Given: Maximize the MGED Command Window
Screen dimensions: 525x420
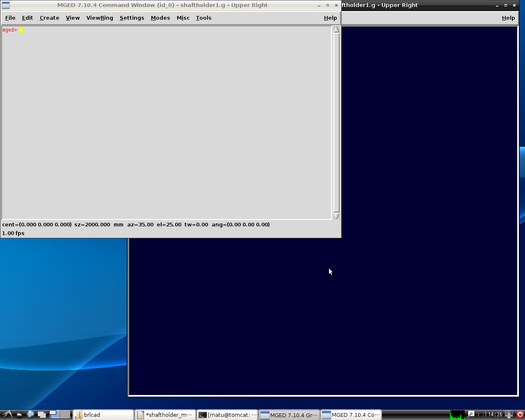Looking at the screenshot, I should coord(328,5).
